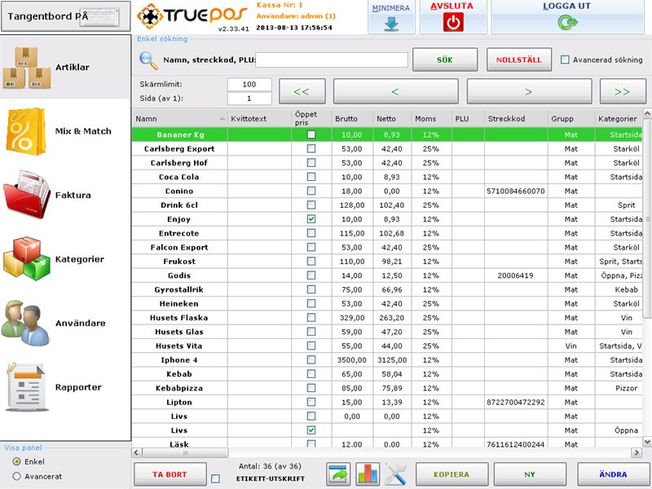
Task: Check Öppet pris for Coca Cola
Action: tap(311, 177)
